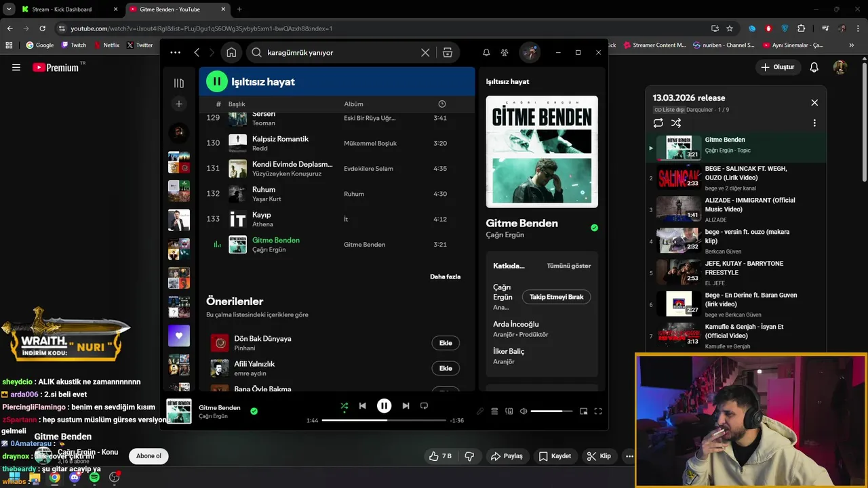Click the Başlık column header
This screenshot has width=868, height=488.
pos(237,104)
